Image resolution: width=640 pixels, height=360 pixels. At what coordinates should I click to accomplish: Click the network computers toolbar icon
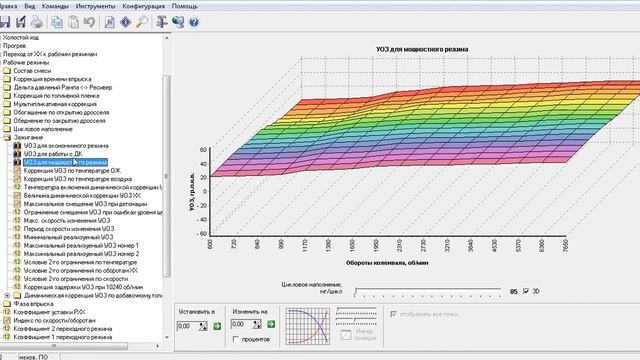coord(178,22)
